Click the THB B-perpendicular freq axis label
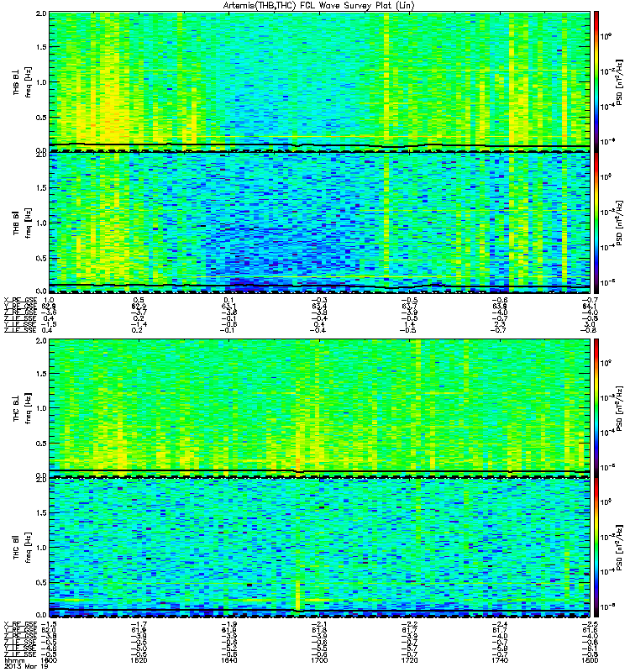Image resolution: width=630 pixels, height=672 pixels. (23, 81)
